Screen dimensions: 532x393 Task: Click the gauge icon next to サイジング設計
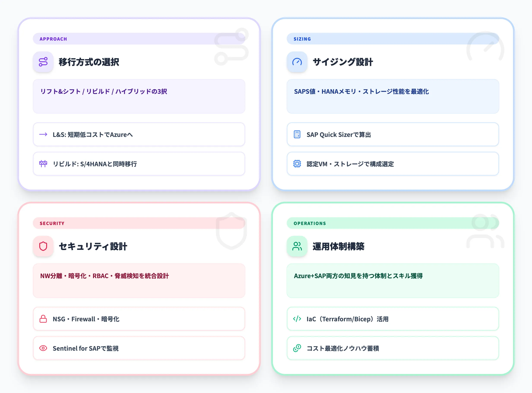pos(297,62)
